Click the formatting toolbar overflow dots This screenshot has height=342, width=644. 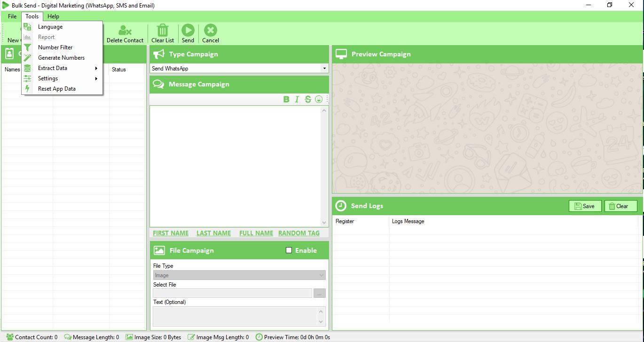coord(327,99)
